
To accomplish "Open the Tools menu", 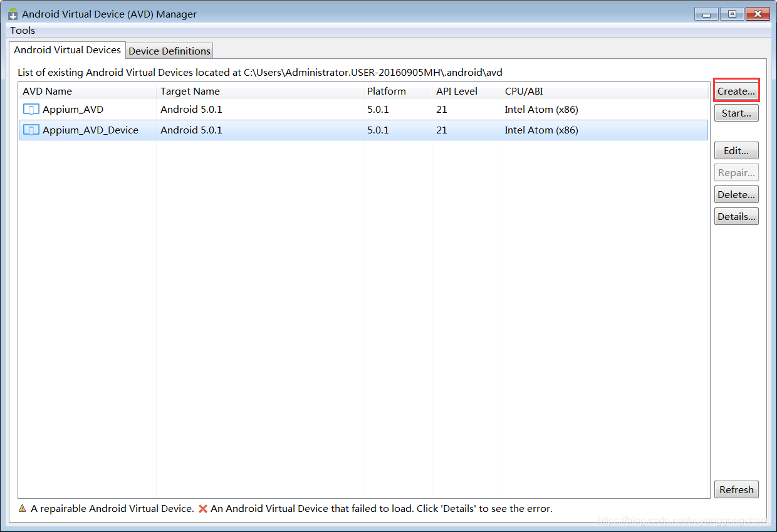I will point(23,30).
